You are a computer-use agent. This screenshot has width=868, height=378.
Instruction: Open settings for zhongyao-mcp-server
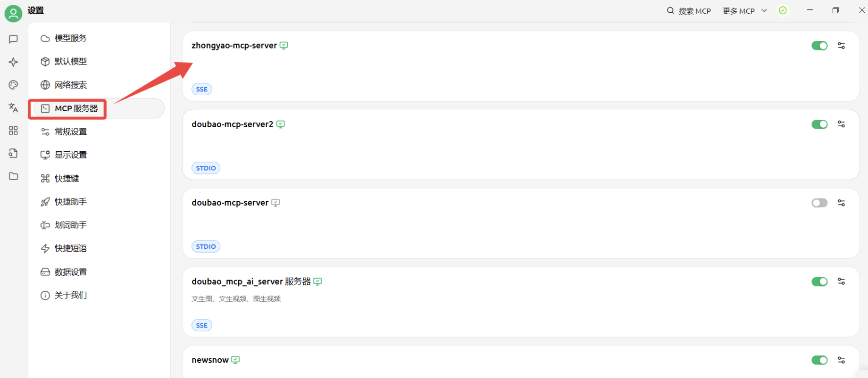pyautogui.click(x=841, y=46)
